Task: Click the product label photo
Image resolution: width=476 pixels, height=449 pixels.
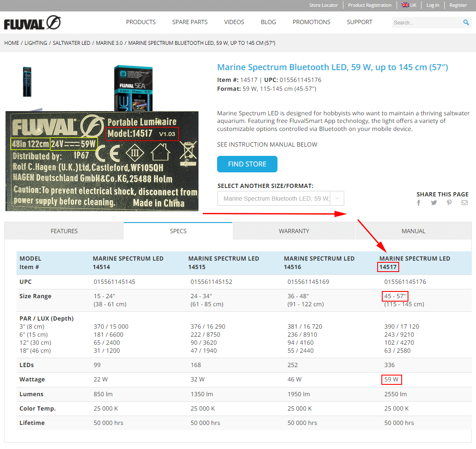Action: [x=102, y=161]
